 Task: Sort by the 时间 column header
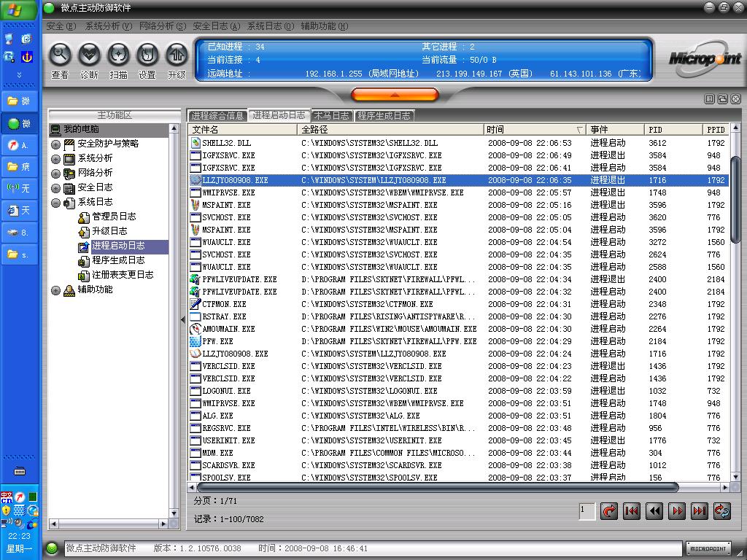point(535,130)
